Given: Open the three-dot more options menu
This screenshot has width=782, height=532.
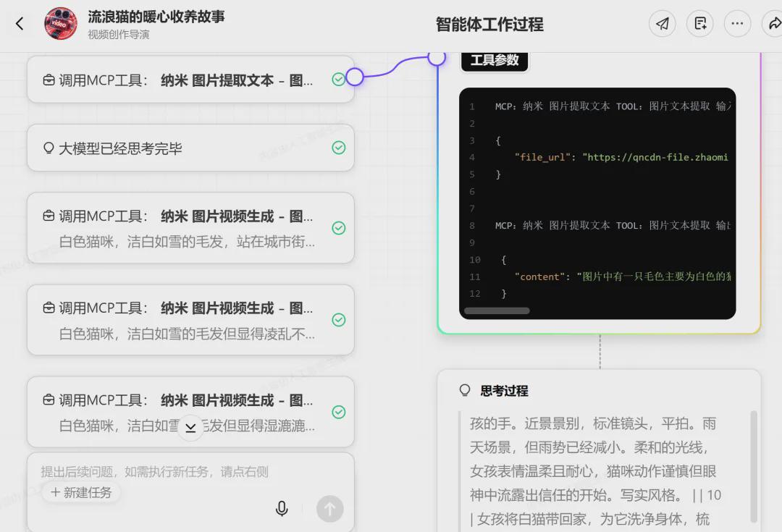Looking at the screenshot, I should [737, 23].
